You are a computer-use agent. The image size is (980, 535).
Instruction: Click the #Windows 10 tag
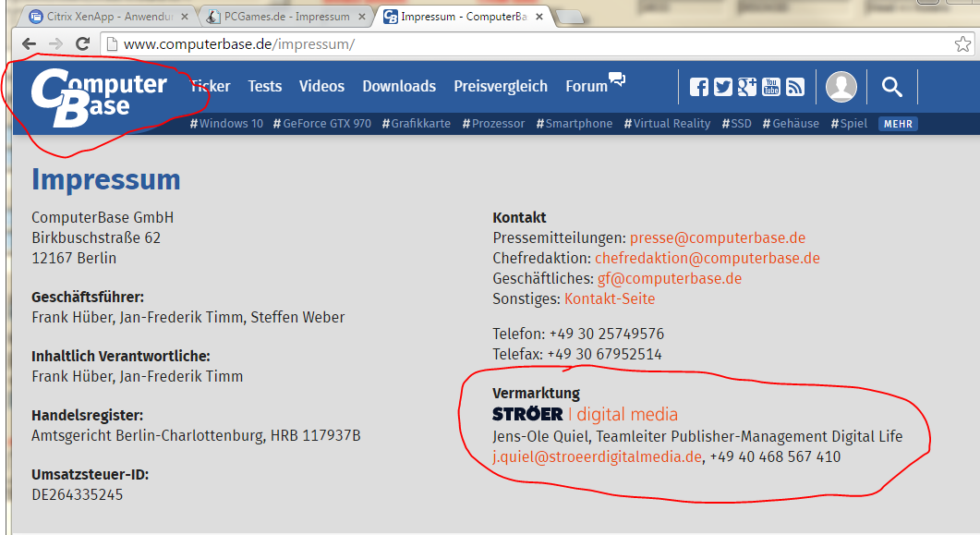pyautogui.click(x=226, y=124)
